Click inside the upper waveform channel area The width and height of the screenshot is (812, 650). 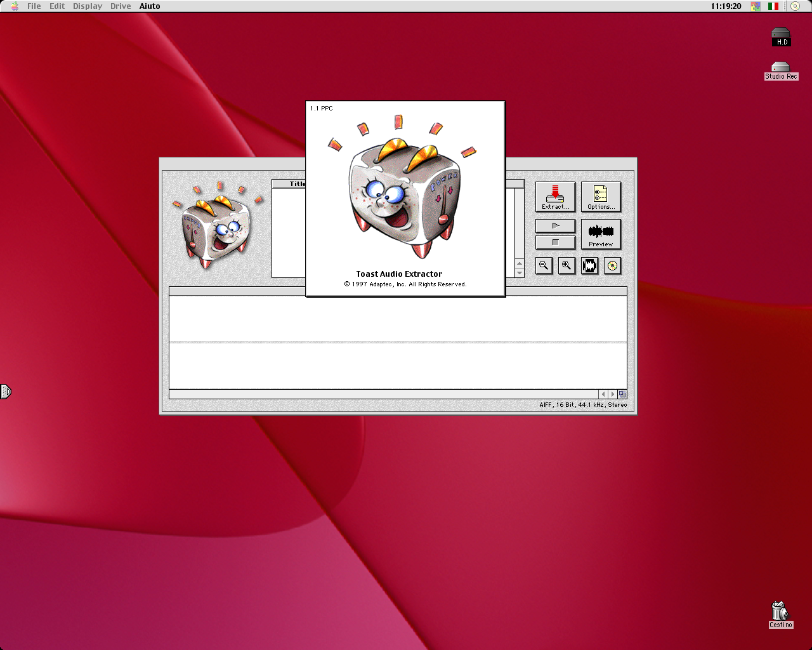pos(398,318)
